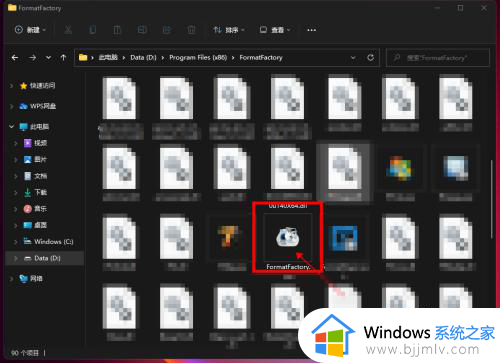Click the Cut scissors icon
Image resolution: width=500 pixels, height=363 pixels.
68,30
